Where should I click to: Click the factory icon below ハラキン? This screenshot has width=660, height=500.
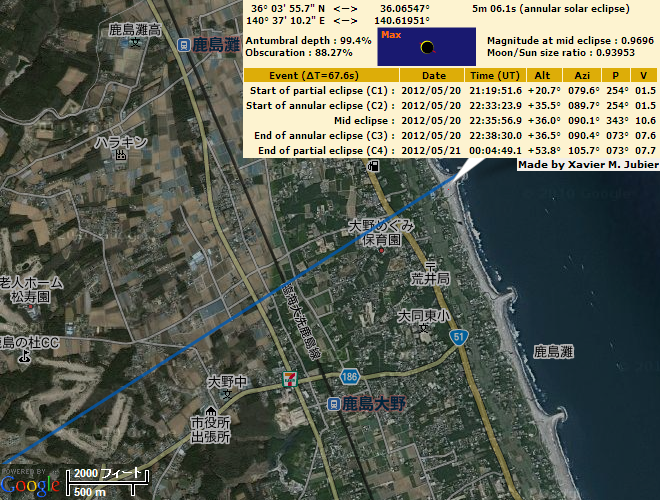120,156
